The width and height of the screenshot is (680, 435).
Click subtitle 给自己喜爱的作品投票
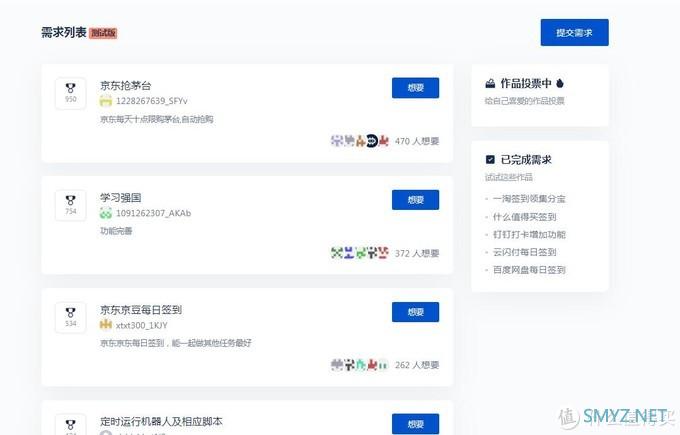point(524,101)
